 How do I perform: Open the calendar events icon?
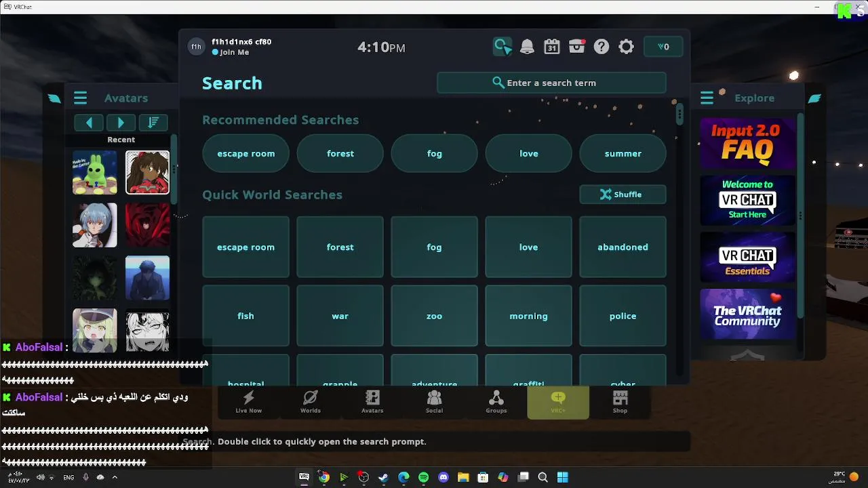pos(552,47)
